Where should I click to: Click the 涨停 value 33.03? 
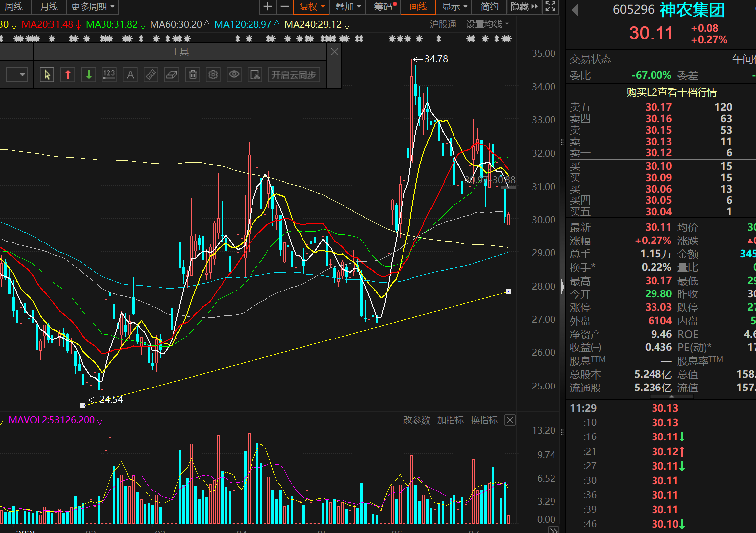(658, 307)
